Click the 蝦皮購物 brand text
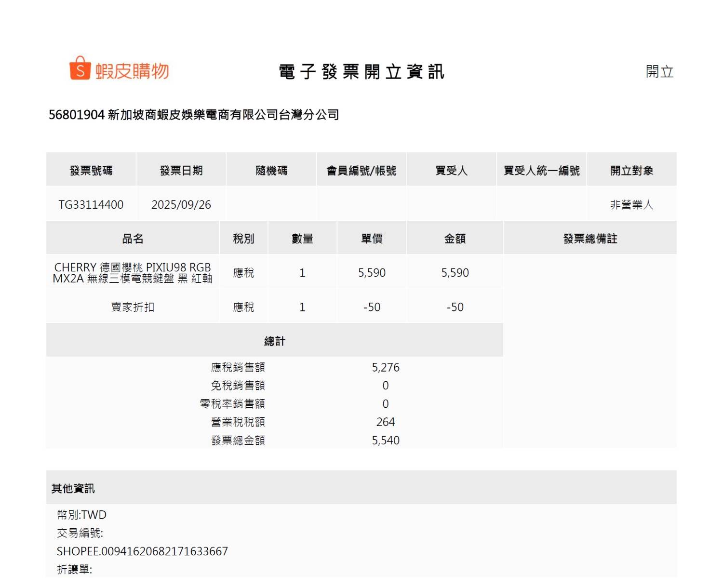The width and height of the screenshot is (723, 588). pos(132,71)
